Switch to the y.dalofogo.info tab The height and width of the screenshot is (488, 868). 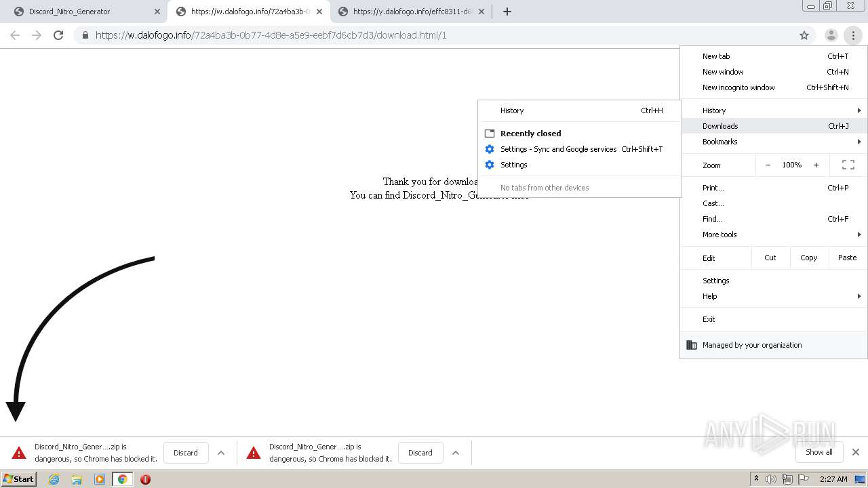coord(411,12)
